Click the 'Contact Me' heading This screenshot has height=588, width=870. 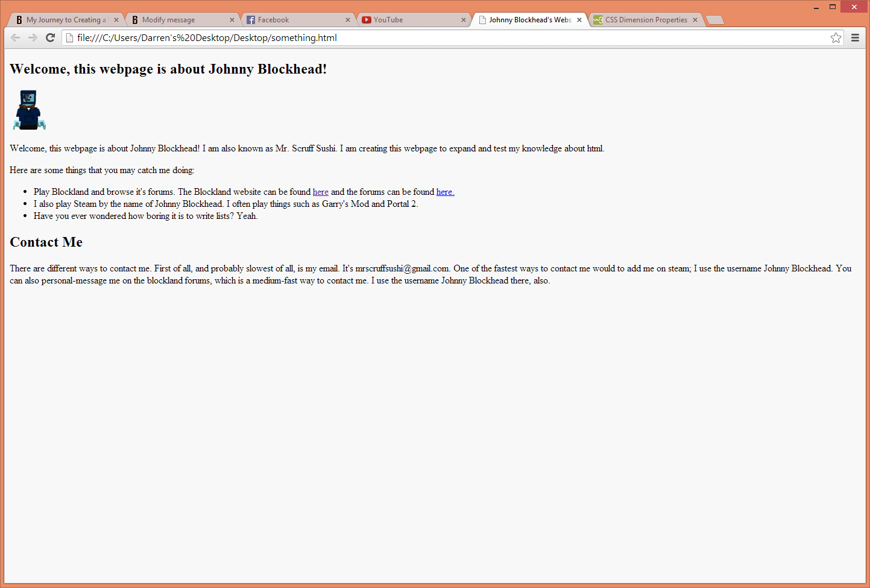tap(46, 242)
